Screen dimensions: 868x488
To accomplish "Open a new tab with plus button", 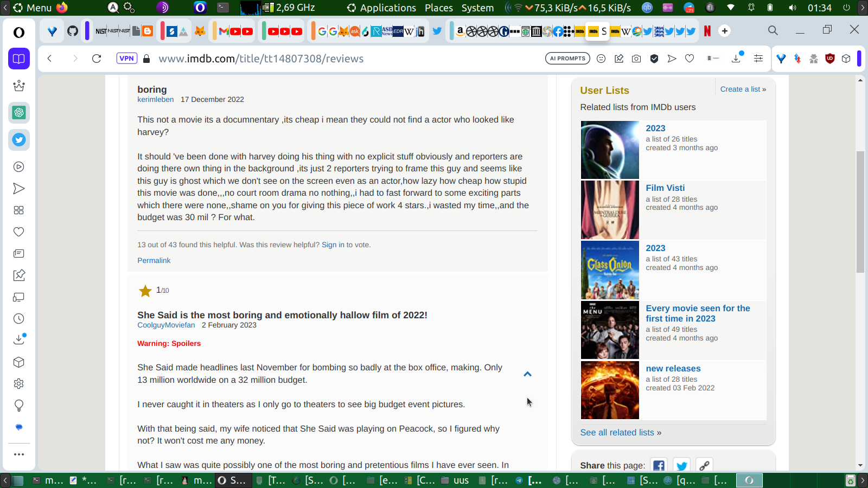I will [725, 31].
